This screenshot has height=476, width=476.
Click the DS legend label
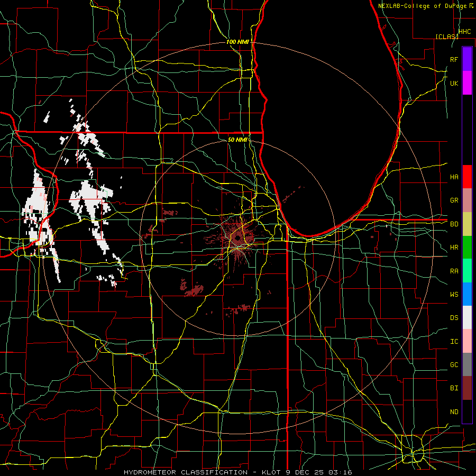pyautogui.click(x=454, y=318)
